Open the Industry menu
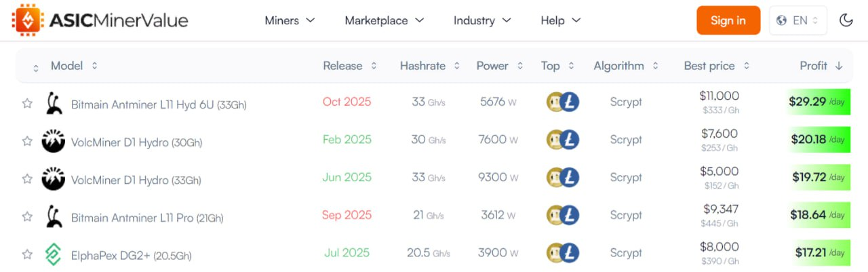This screenshot has height=272, width=868. [x=482, y=20]
